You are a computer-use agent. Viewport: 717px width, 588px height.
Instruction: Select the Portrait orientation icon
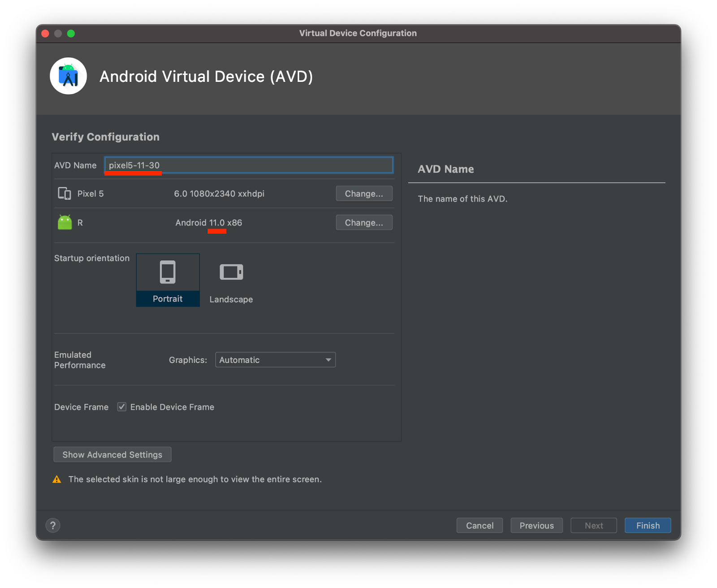click(168, 280)
